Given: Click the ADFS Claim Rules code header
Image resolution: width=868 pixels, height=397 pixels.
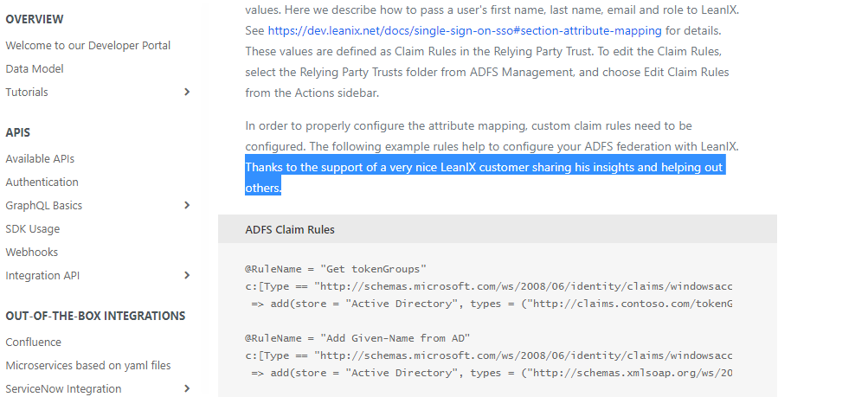Looking at the screenshot, I should coord(497,229).
